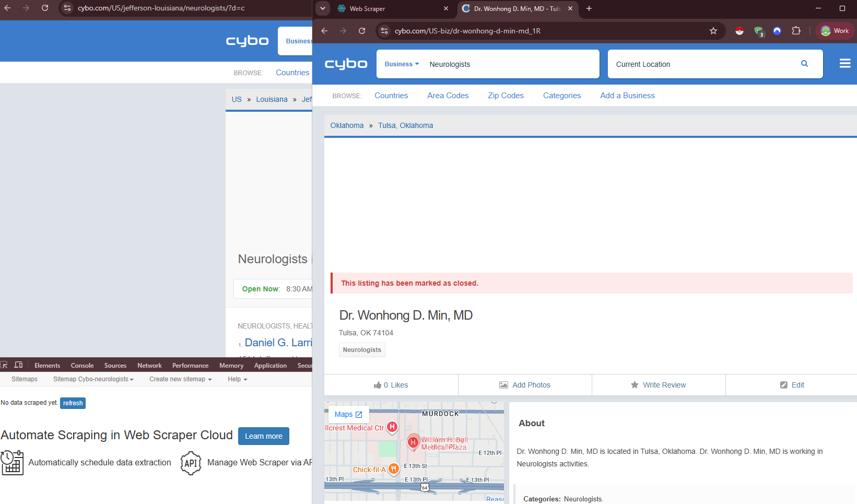Click the cybo logo in the front window

pos(346,64)
